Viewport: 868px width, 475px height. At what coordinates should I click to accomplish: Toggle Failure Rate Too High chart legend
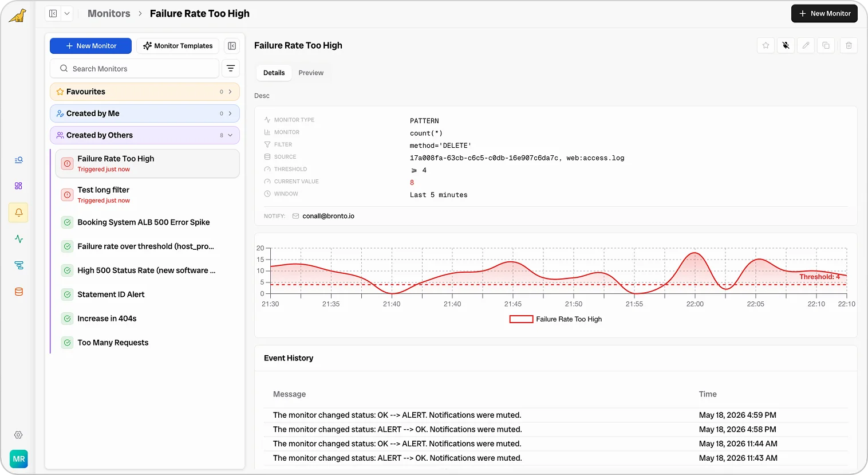coord(555,319)
